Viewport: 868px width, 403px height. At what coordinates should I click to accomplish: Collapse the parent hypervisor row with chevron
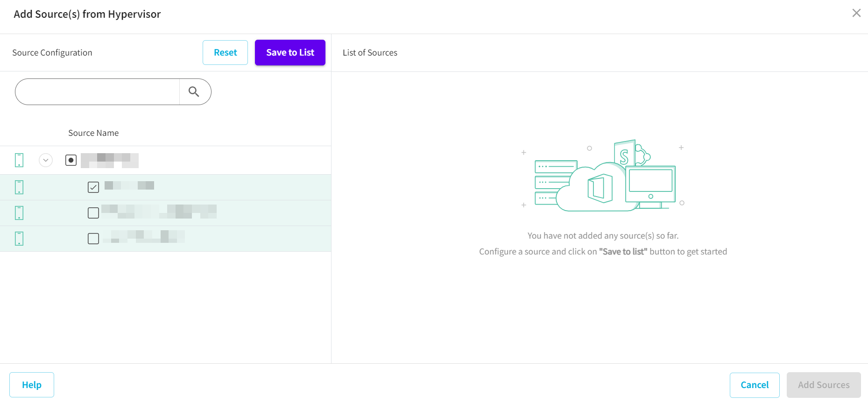pyautogui.click(x=46, y=160)
